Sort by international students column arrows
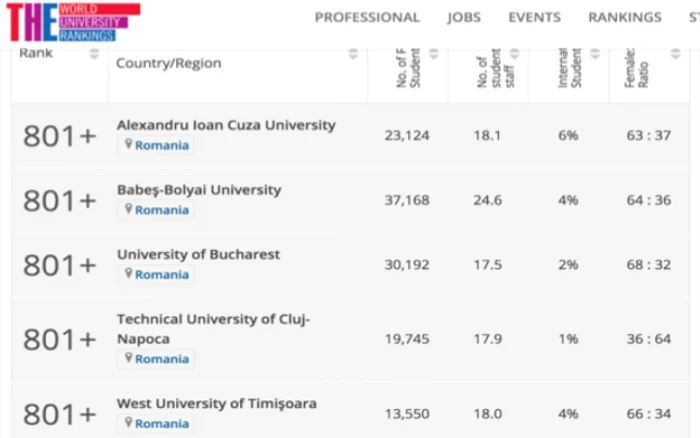This screenshot has width=700, height=438. click(x=595, y=54)
